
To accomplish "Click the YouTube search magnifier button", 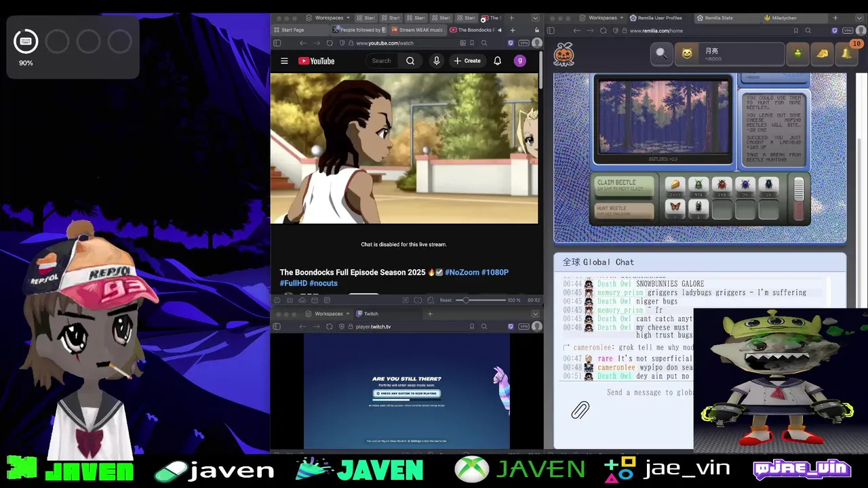I will (x=410, y=61).
